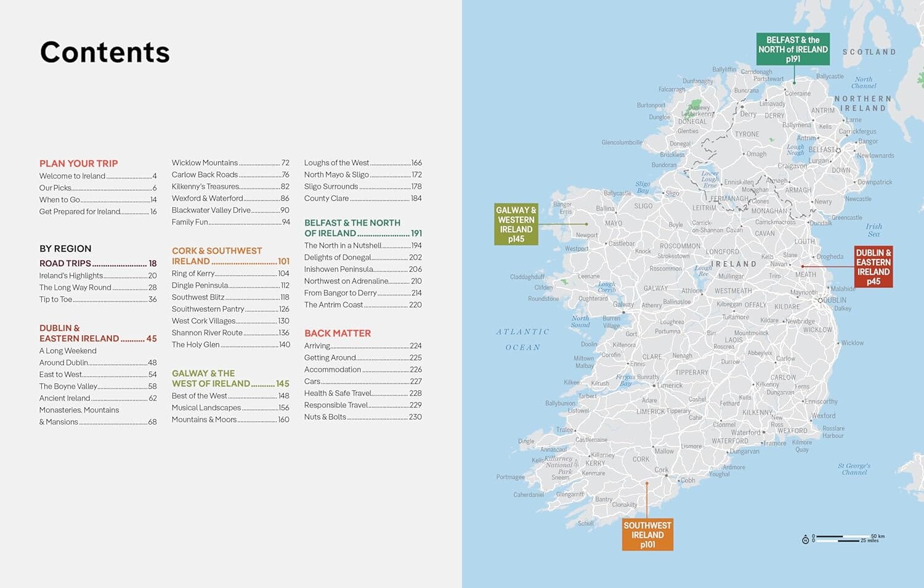Select the SOUTHWEST IRELAND map label
924x588 pixels.
[x=647, y=534]
